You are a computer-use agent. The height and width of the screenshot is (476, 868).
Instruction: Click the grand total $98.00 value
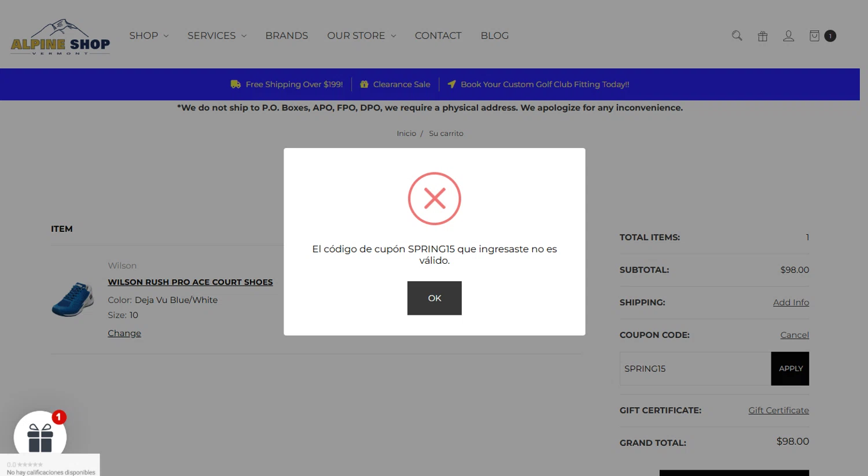pos(793,441)
